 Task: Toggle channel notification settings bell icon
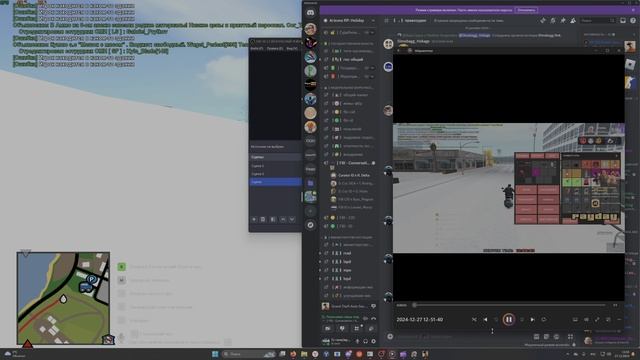tap(553, 20)
